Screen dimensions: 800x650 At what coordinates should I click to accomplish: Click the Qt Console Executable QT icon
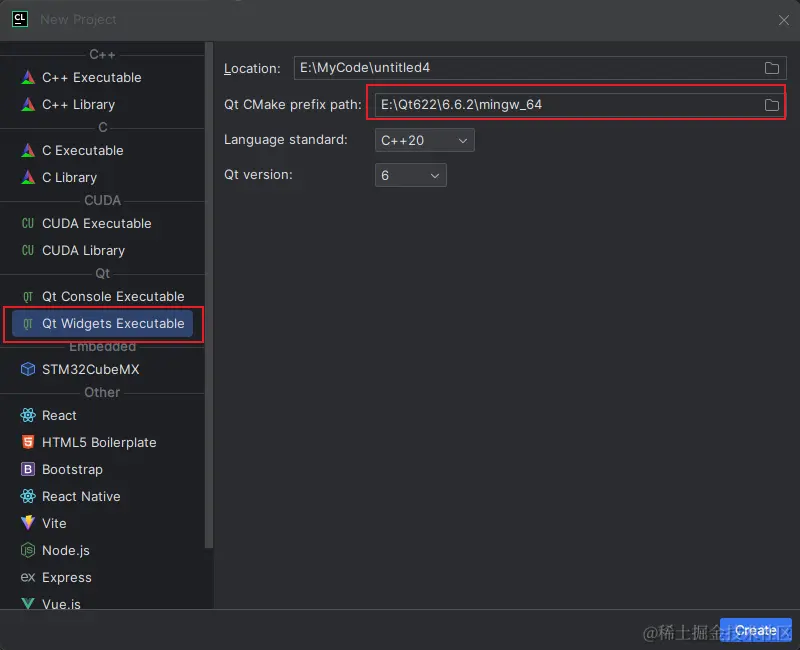click(28, 296)
